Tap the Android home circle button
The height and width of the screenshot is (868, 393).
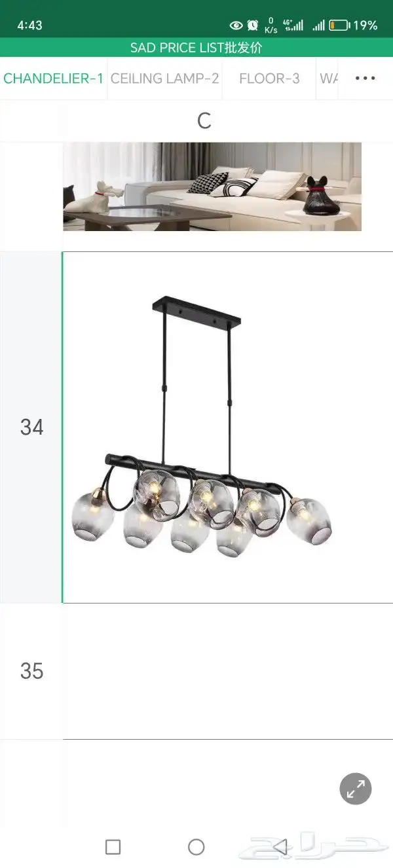[196, 846]
